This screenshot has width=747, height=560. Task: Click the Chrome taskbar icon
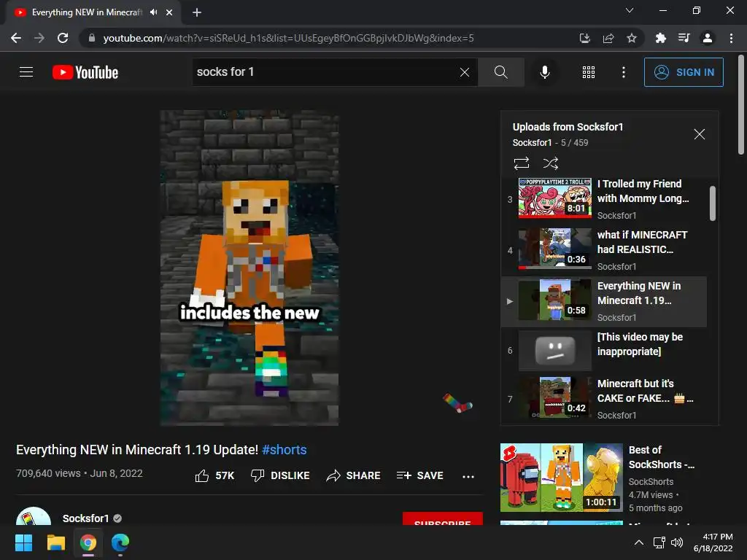88,542
